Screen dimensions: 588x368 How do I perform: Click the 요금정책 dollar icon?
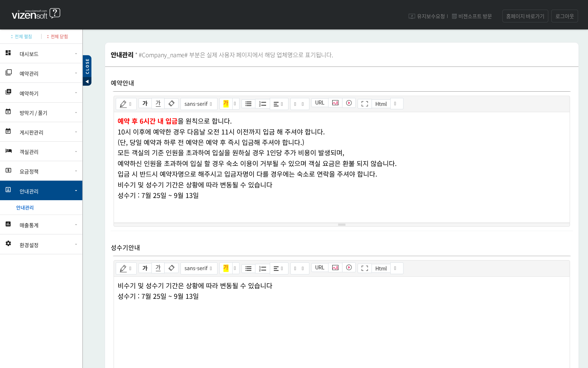click(8, 170)
